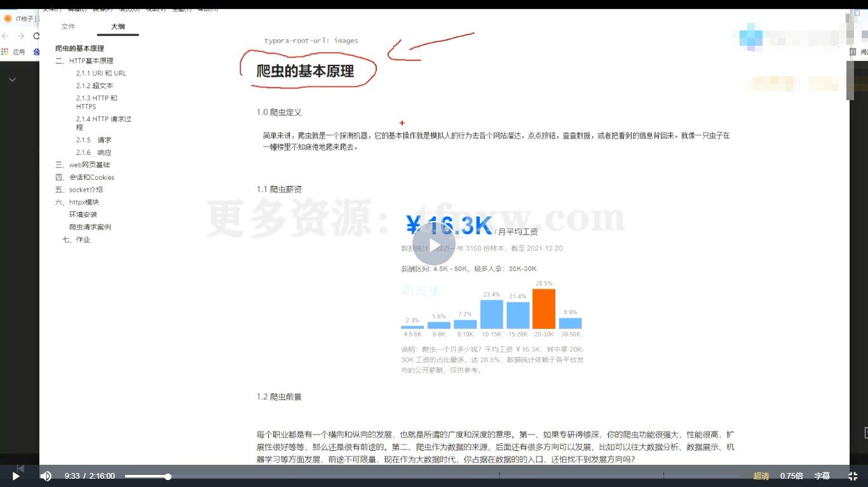This screenshot has height=487, width=868.
Task: Expand the HTTP基本原理 outline section
Action: (x=86, y=60)
